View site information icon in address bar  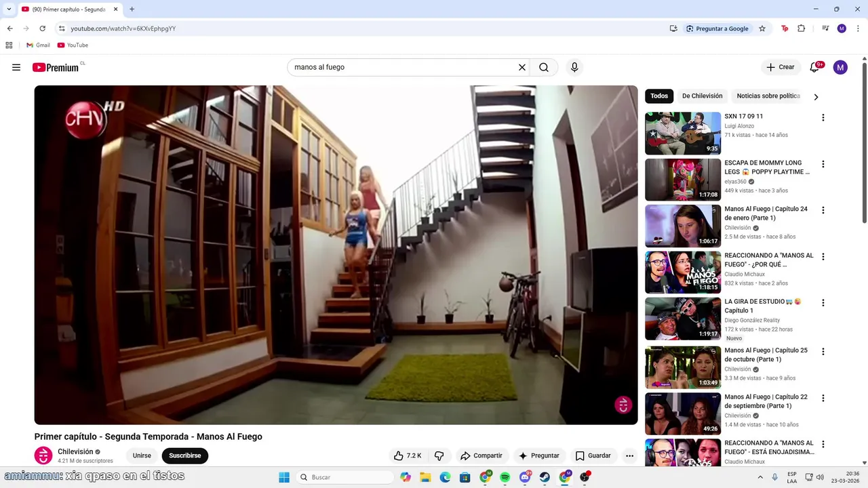(x=62, y=28)
